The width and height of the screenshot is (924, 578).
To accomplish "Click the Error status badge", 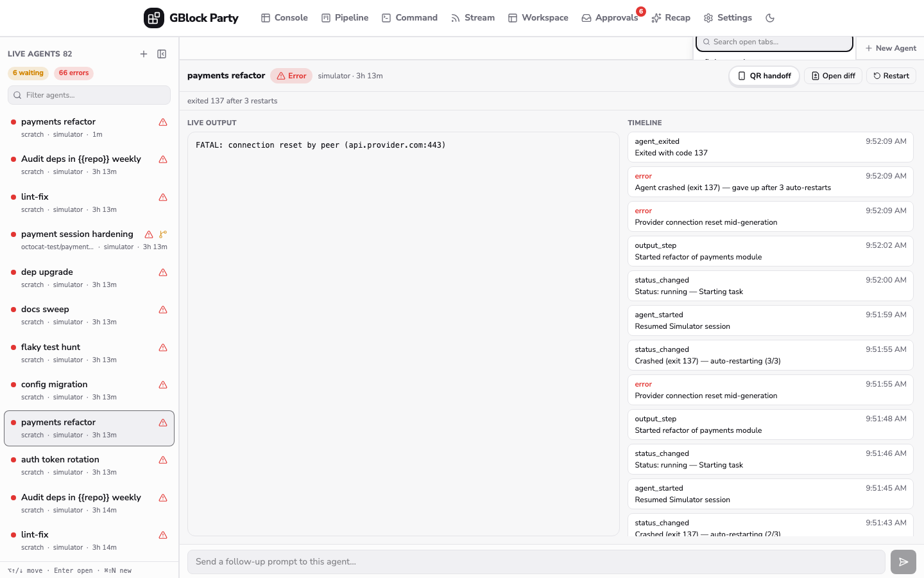I will (x=291, y=76).
